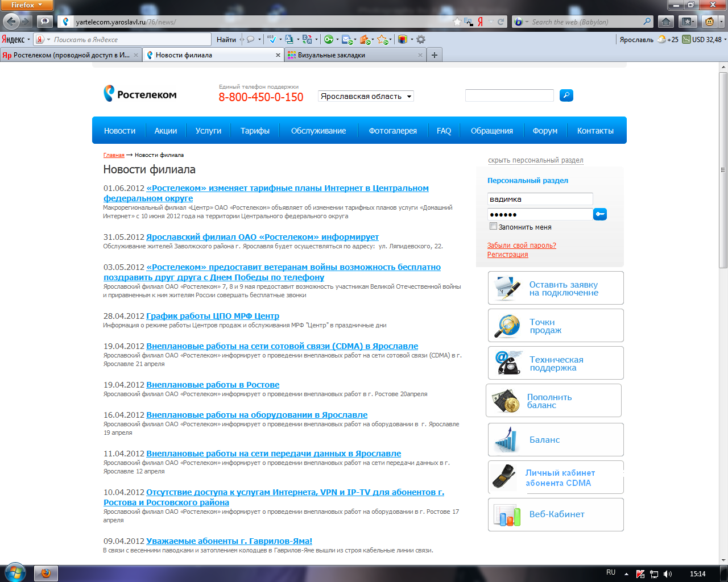Click the browser back arrow button
728x582 pixels.
[11, 22]
